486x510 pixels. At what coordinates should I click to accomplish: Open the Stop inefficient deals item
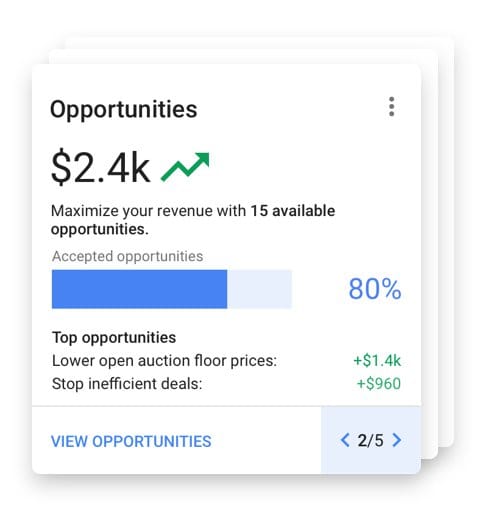pos(127,384)
